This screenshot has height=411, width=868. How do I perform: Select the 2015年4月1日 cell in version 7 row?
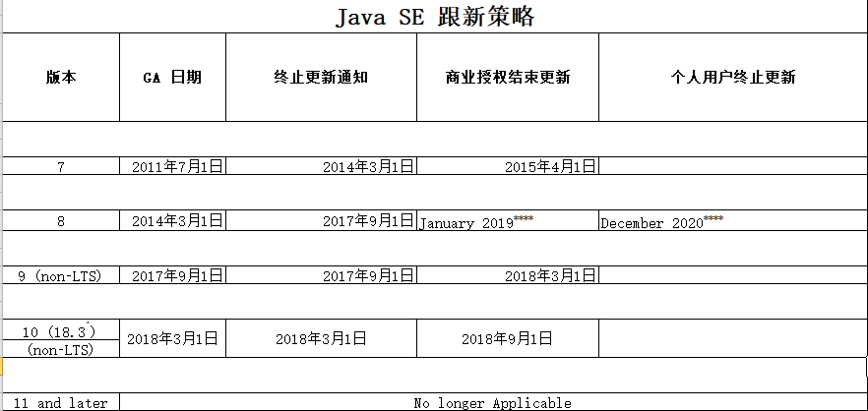click(x=507, y=167)
